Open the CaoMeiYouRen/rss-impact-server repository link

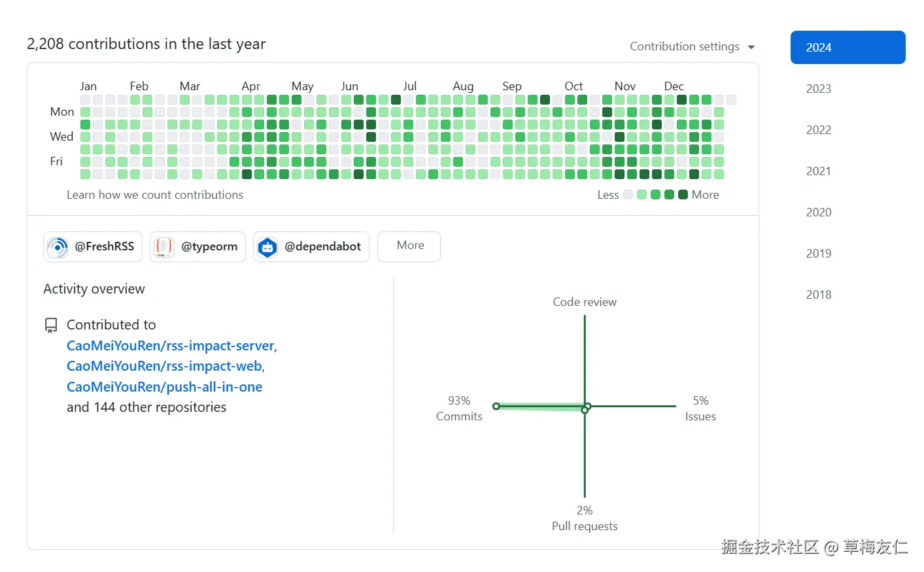coord(170,346)
